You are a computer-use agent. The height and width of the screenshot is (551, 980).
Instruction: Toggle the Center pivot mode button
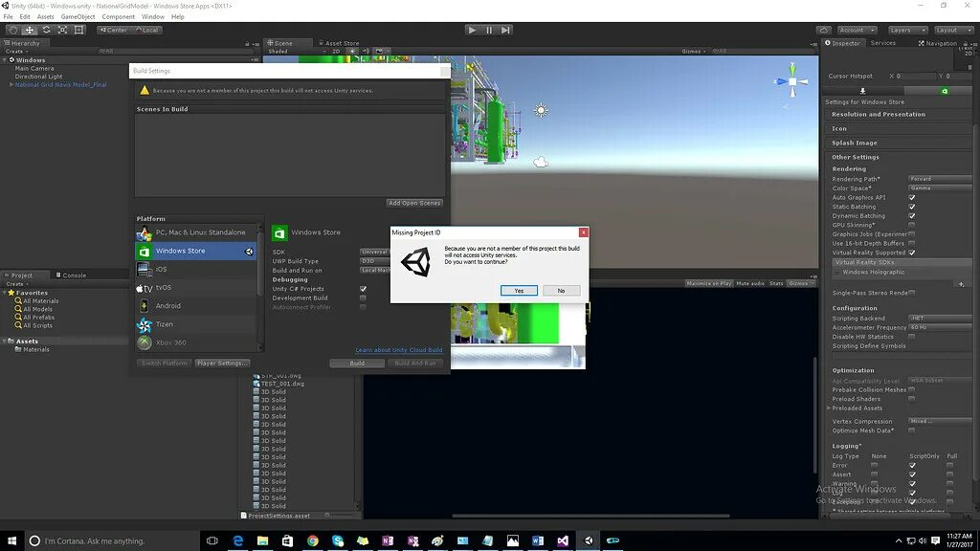(114, 30)
